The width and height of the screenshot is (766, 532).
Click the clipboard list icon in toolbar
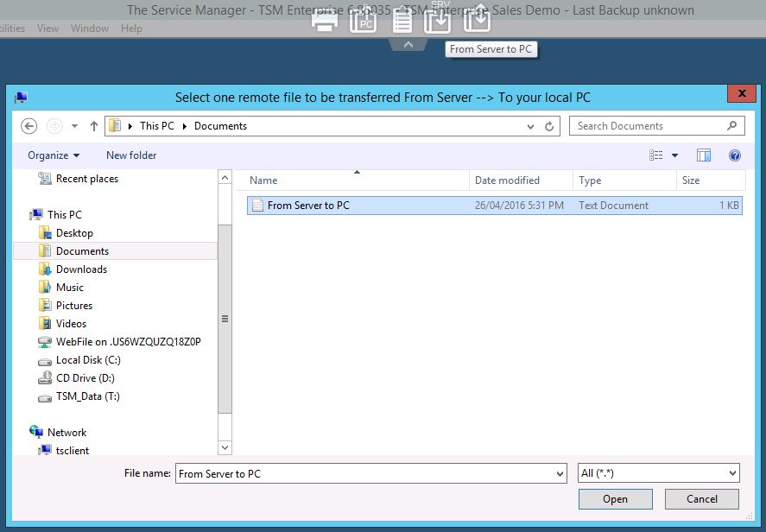pos(402,19)
